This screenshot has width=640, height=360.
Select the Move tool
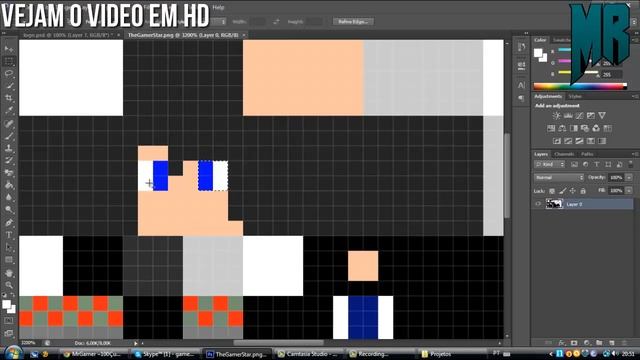tap(9, 49)
